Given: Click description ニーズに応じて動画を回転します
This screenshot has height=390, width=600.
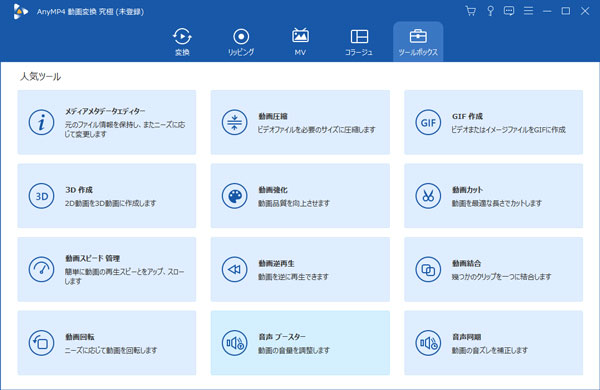Looking at the screenshot, I should click(111, 350).
